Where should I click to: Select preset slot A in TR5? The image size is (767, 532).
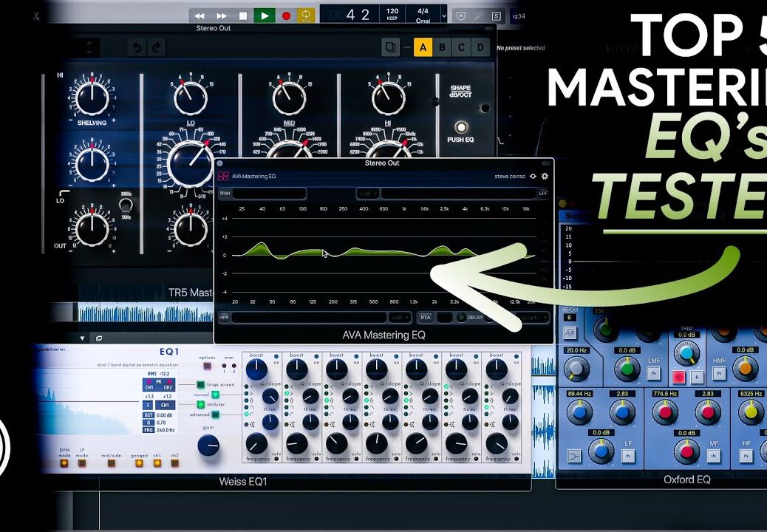[423, 47]
